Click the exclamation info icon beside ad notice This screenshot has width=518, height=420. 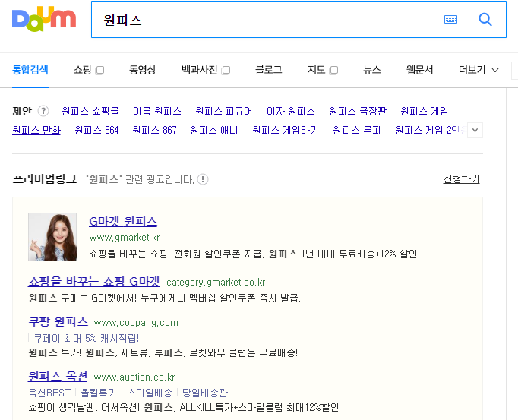click(203, 179)
